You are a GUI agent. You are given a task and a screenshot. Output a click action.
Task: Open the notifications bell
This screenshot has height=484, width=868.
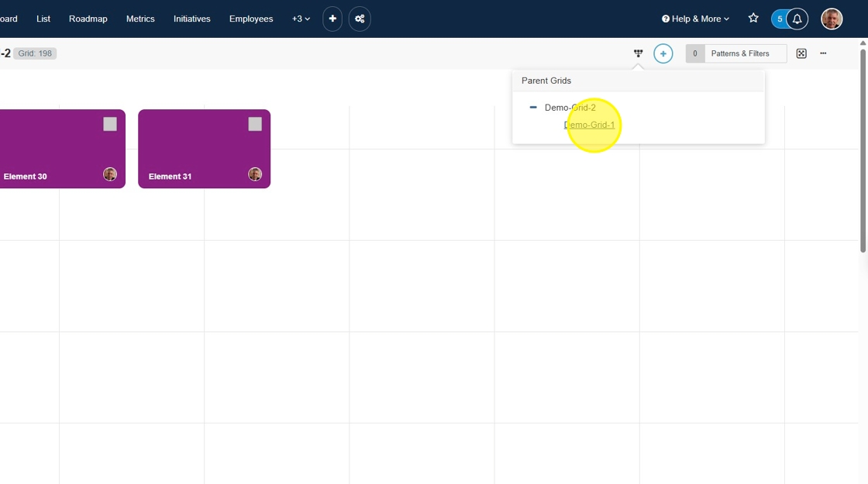pos(797,19)
